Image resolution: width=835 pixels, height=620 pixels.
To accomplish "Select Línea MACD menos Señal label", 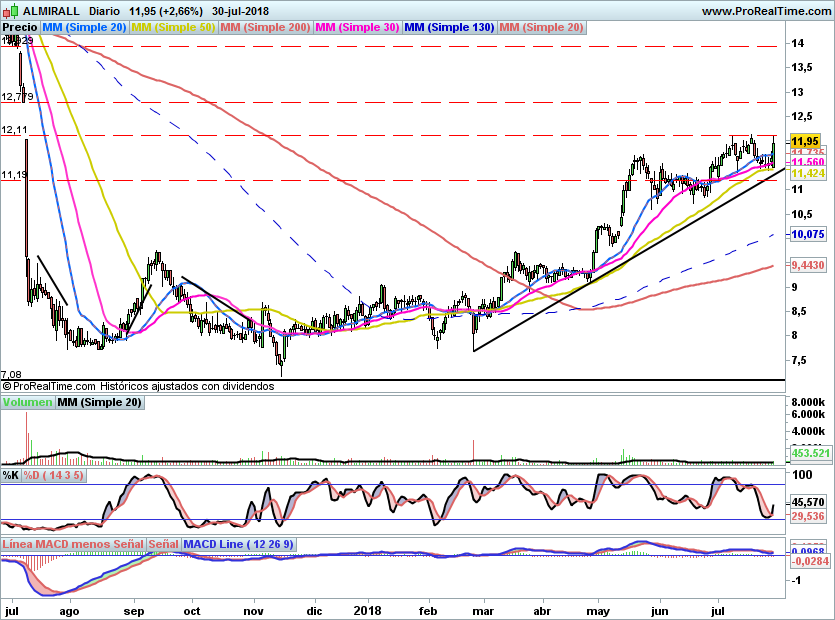I will pos(73,544).
